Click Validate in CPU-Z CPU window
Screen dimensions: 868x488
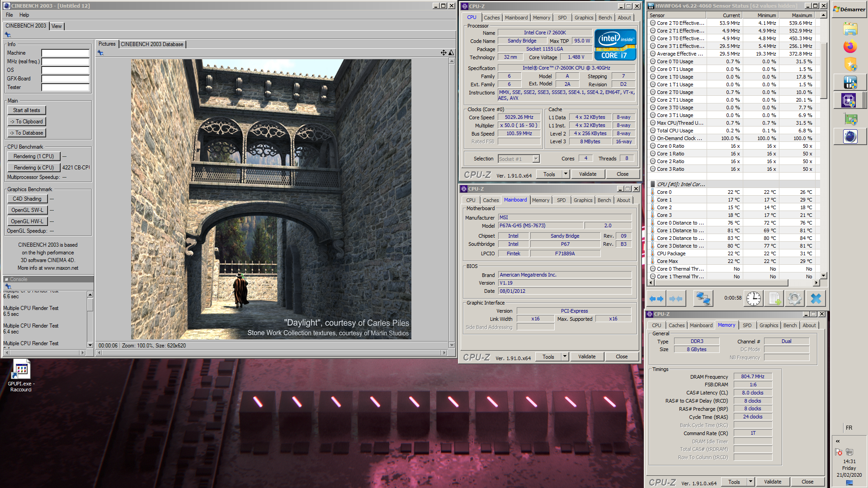[588, 174]
